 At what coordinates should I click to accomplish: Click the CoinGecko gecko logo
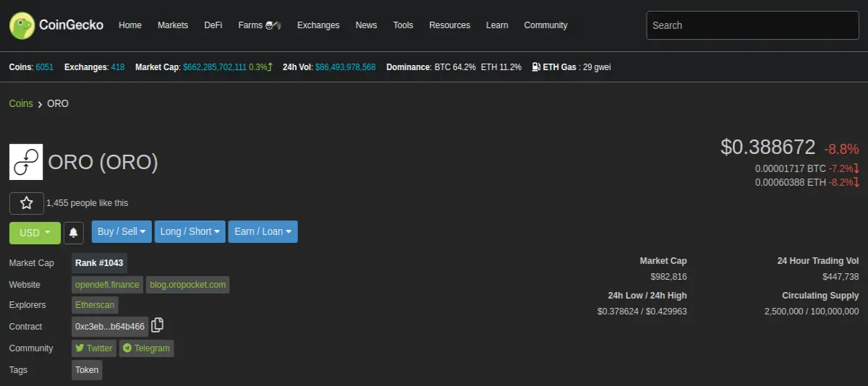point(22,25)
